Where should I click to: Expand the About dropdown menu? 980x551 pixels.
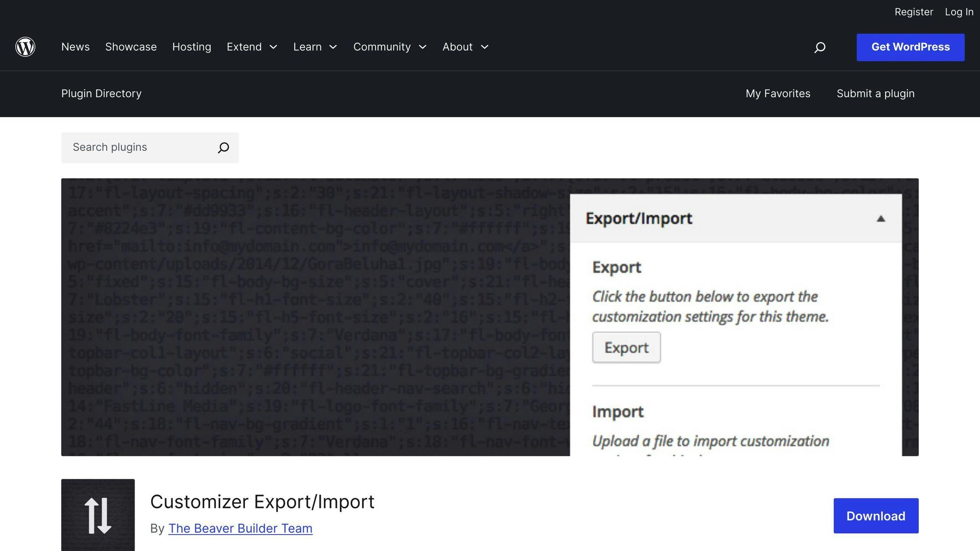[466, 47]
